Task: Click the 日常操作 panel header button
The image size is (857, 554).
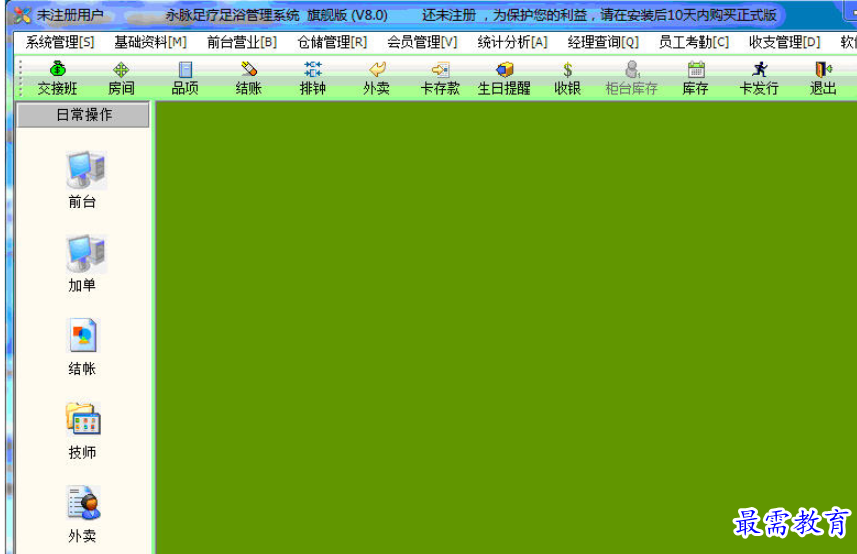Action: click(83, 115)
